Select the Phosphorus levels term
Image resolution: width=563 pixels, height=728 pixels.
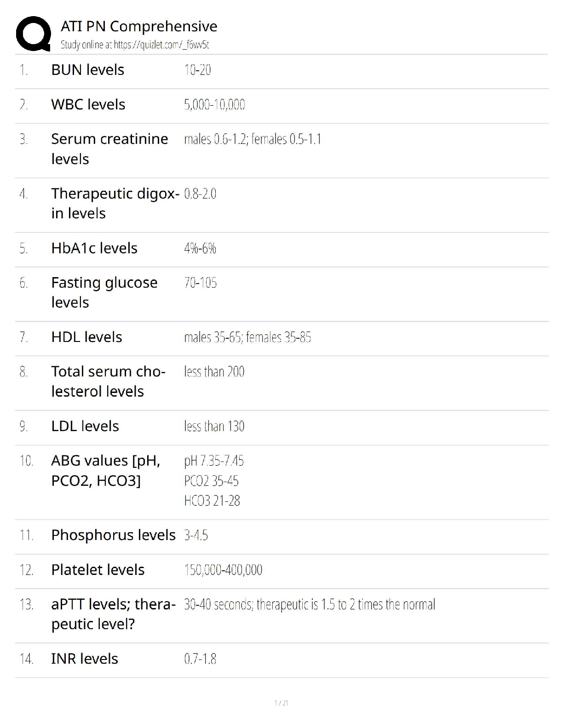[x=113, y=535]
